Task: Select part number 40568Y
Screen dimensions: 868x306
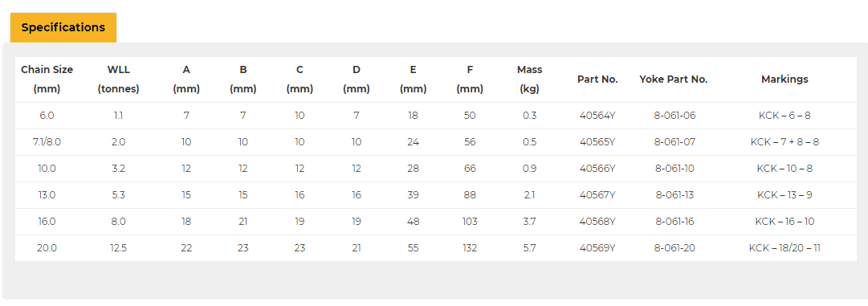Action: click(x=597, y=222)
